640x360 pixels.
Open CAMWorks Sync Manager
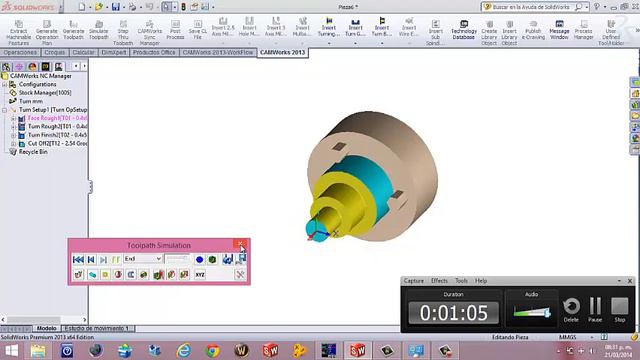[x=149, y=32]
